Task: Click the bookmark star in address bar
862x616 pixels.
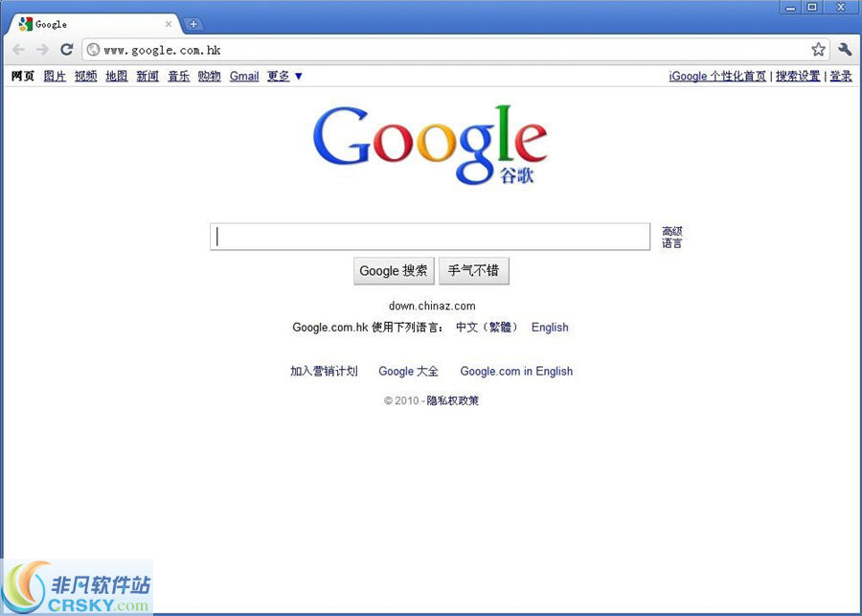Action: [x=819, y=49]
